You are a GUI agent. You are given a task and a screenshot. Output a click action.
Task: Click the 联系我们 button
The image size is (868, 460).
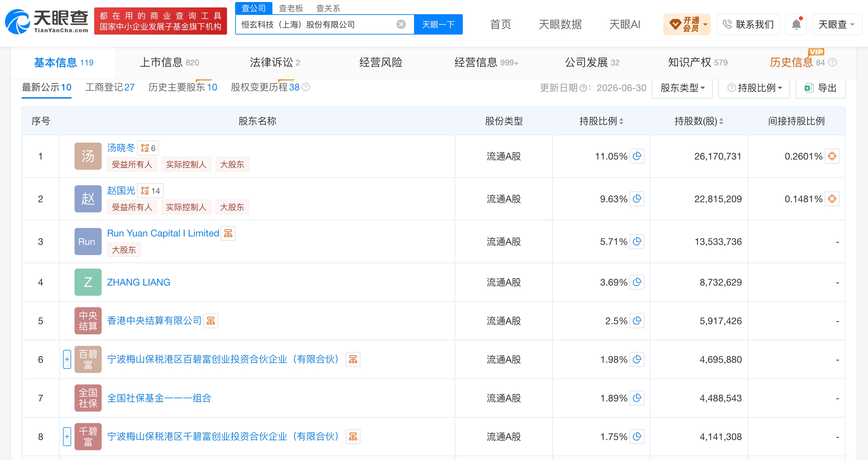point(748,24)
